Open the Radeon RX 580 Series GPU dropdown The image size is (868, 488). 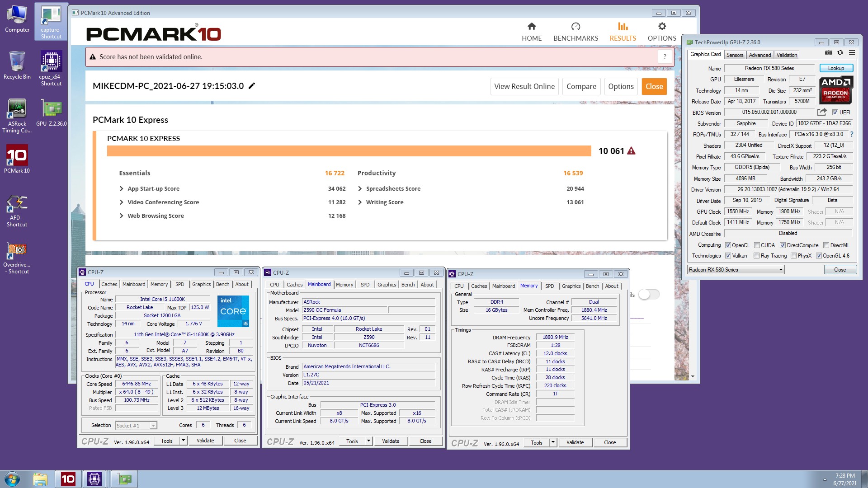(x=736, y=270)
